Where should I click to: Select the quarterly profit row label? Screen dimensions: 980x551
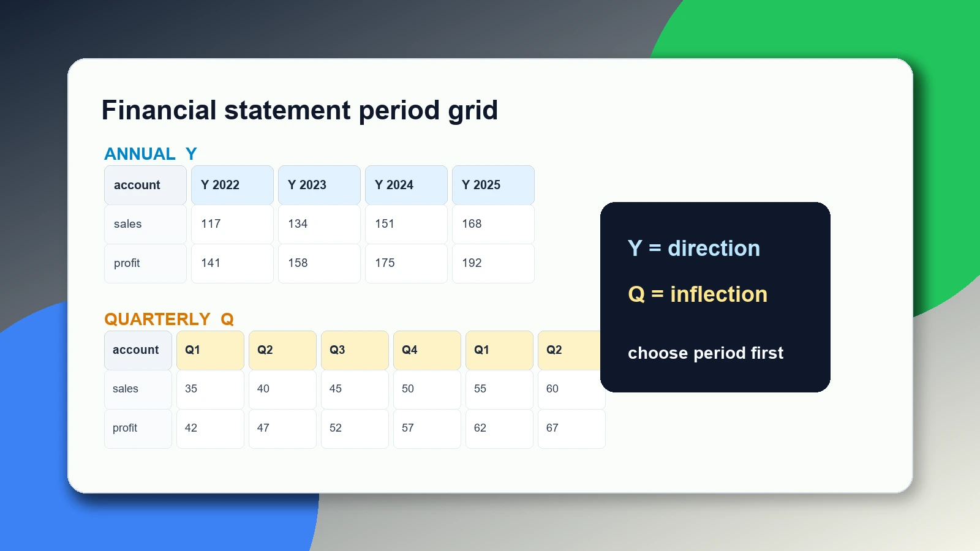(138, 429)
